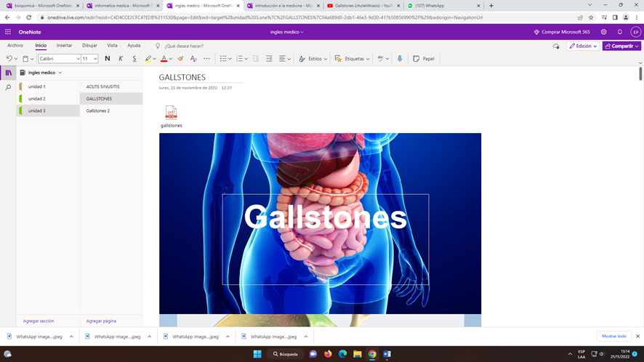Click the search magnifier in sidebar
The width and height of the screenshot is (644, 362).
click(x=8, y=87)
